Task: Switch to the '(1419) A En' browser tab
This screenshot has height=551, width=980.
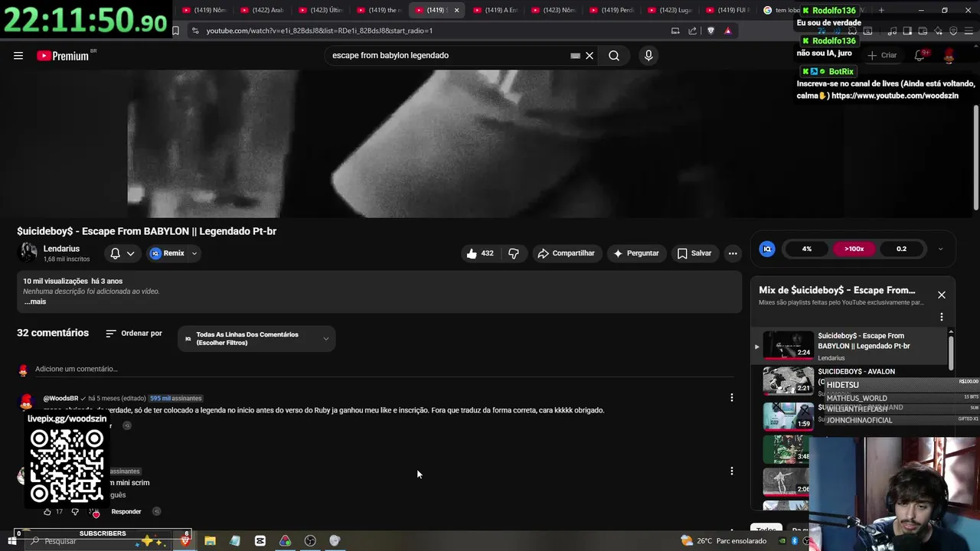Action: (495, 10)
